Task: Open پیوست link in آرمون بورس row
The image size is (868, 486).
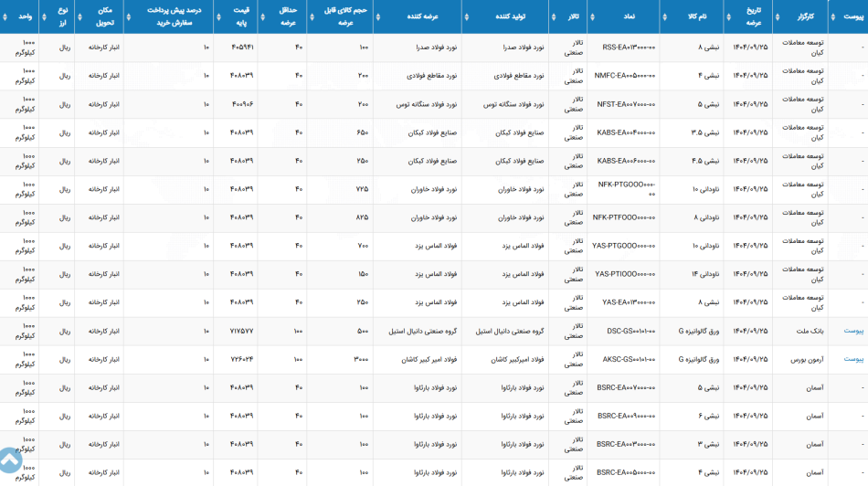Action: [853, 359]
